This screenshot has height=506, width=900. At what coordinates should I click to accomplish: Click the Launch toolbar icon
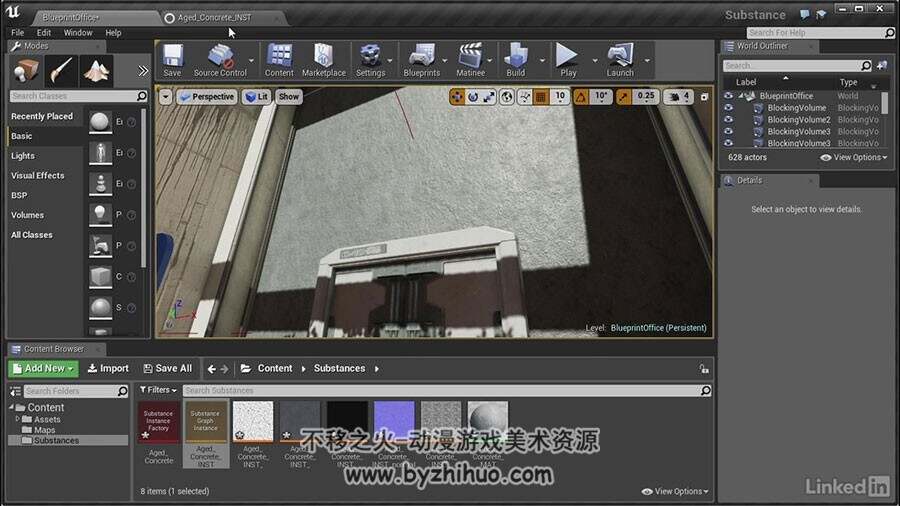click(x=620, y=60)
